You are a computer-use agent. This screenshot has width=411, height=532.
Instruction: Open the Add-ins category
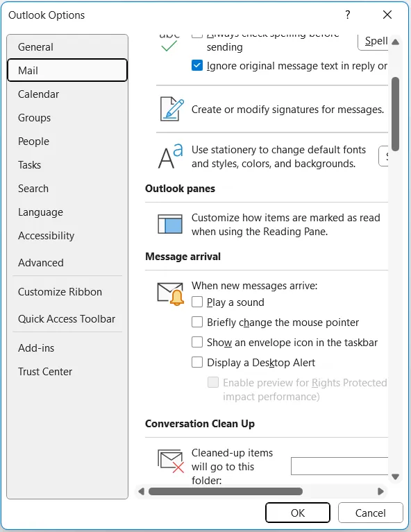coord(67,347)
